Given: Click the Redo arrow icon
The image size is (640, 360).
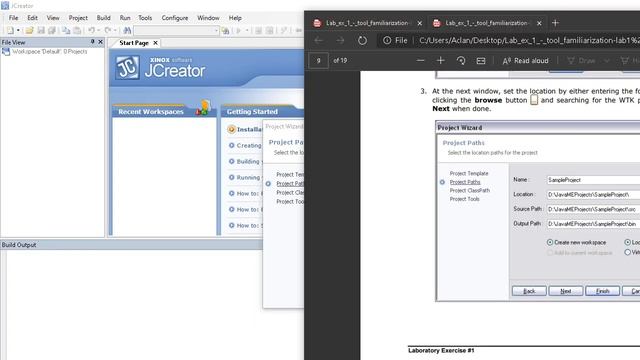Looking at the screenshot, I should tap(108, 31).
